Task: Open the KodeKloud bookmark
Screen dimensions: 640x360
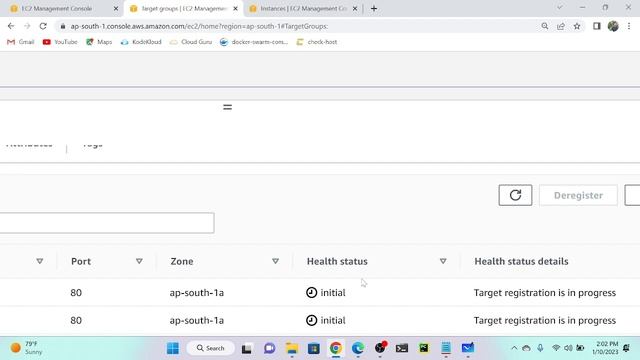Action: point(141,42)
